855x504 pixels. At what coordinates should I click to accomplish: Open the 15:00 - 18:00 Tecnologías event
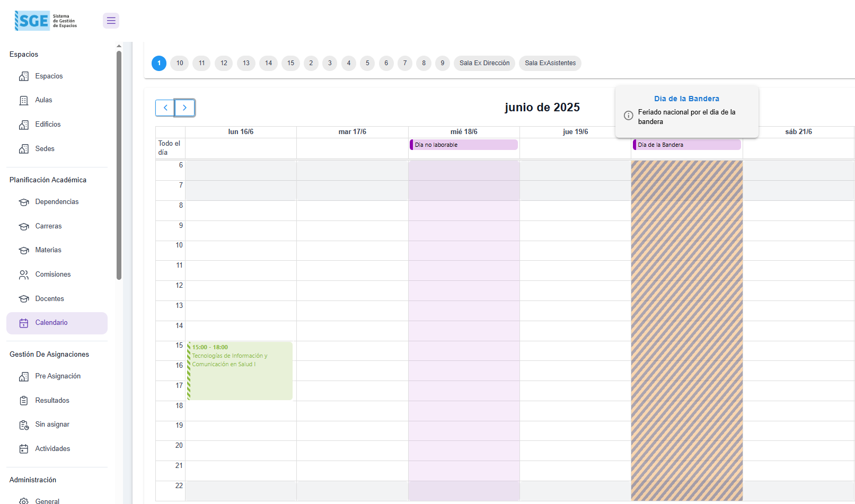(240, 371)
